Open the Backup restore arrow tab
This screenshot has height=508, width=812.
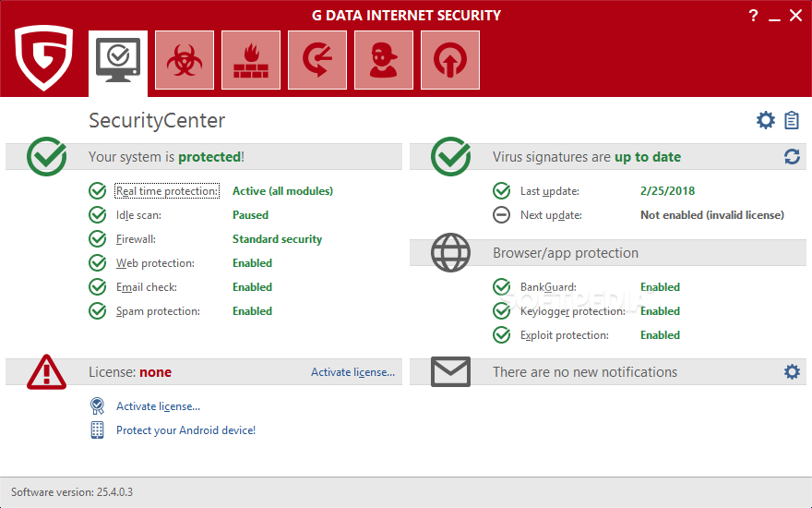coord(316,60)
